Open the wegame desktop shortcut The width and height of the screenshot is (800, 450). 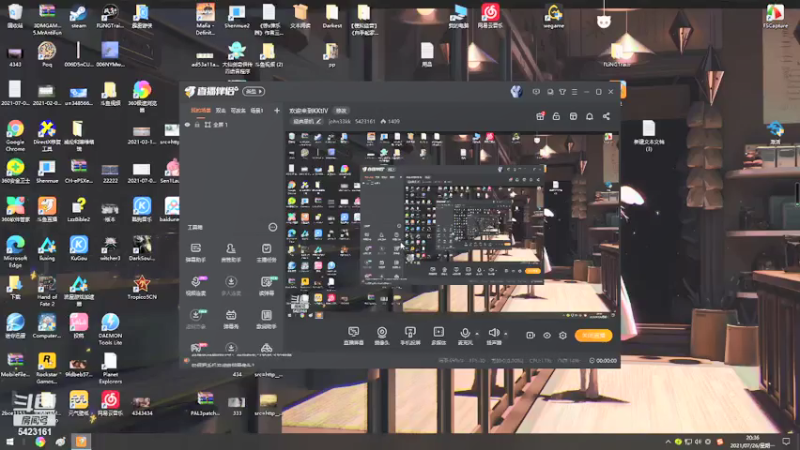[x=553, y=16]
